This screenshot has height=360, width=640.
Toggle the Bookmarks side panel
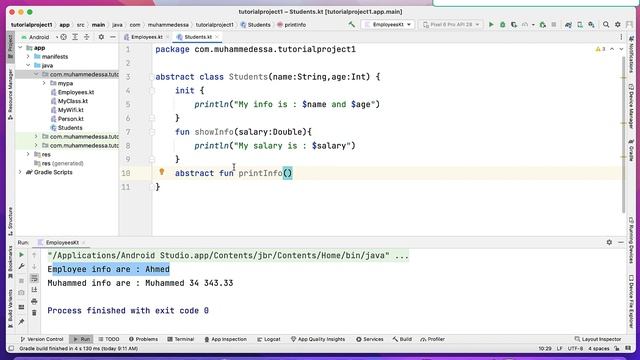[10, 262]
